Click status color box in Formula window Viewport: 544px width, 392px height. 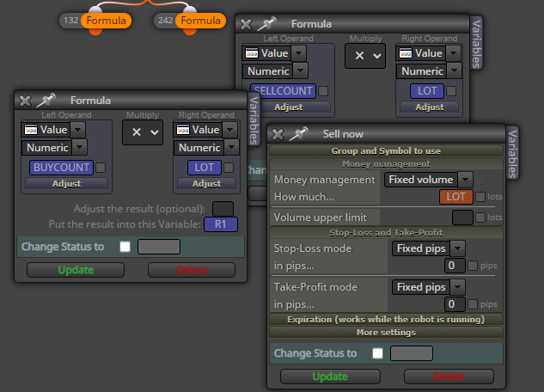point(159,247)
